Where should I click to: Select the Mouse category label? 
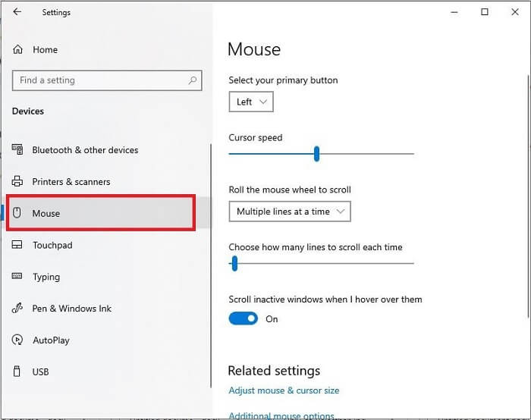(x=46, y=214)
